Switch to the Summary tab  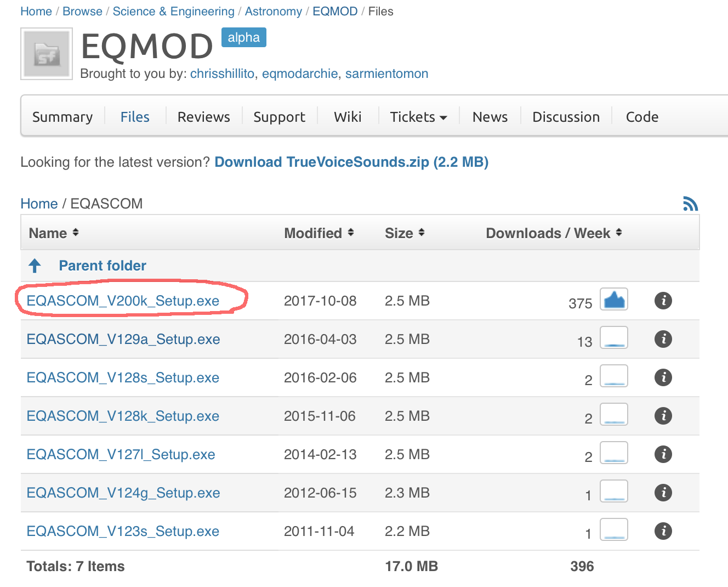62,116
